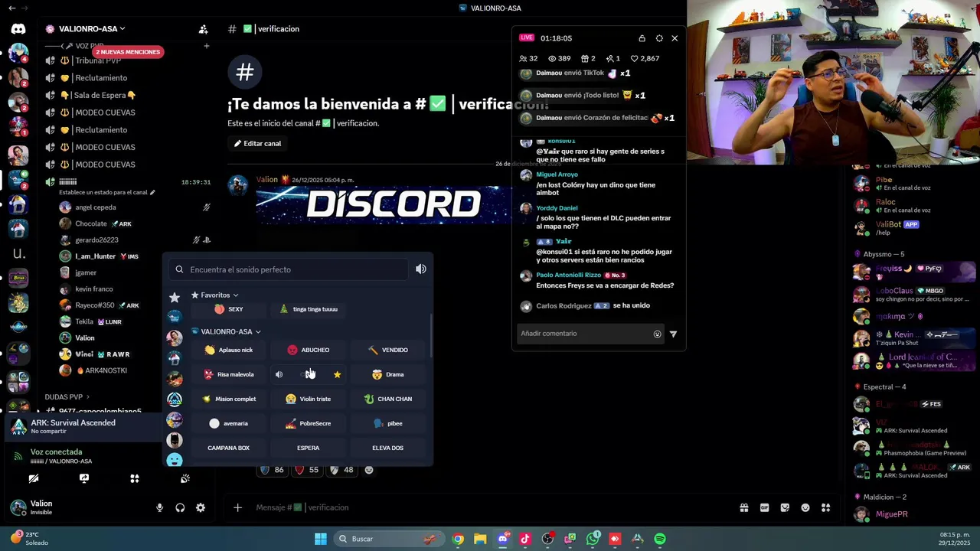This screenshot has width=980, height=551.
Task: Open sticker picker in message bar
Action: (785, 507)
